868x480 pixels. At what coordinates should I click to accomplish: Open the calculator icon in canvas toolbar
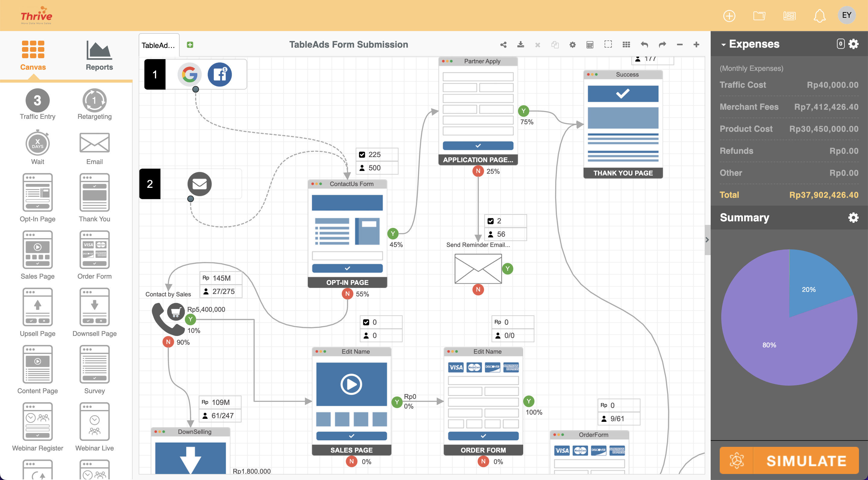pyautogui.click(x=590, y=45)
